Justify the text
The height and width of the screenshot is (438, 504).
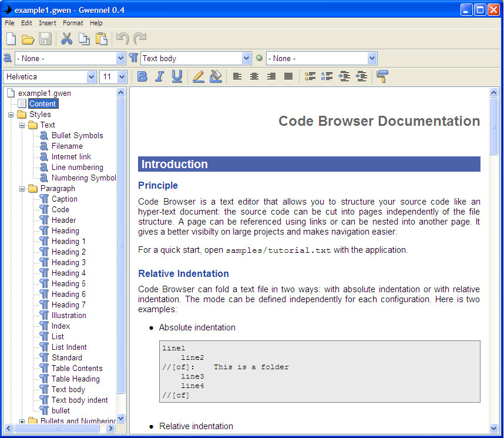point(288,76)
